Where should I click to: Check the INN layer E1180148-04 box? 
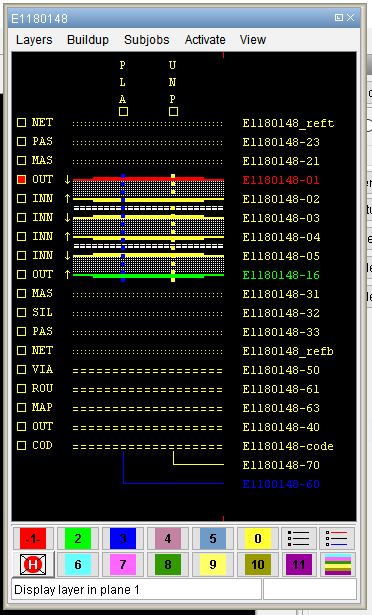click(x=22, y=237)
